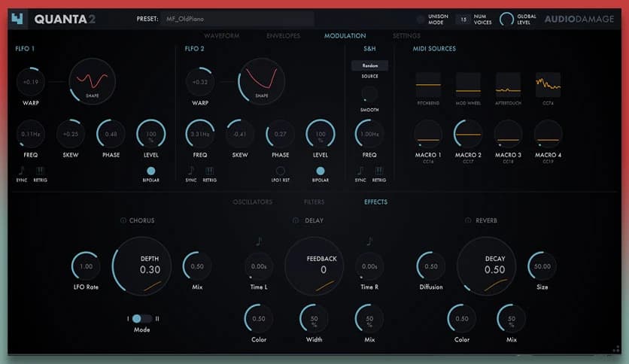This screenshot has height=364, width=629.
Task: Click the Chorus Depth large knob
Action: [142, 266]
